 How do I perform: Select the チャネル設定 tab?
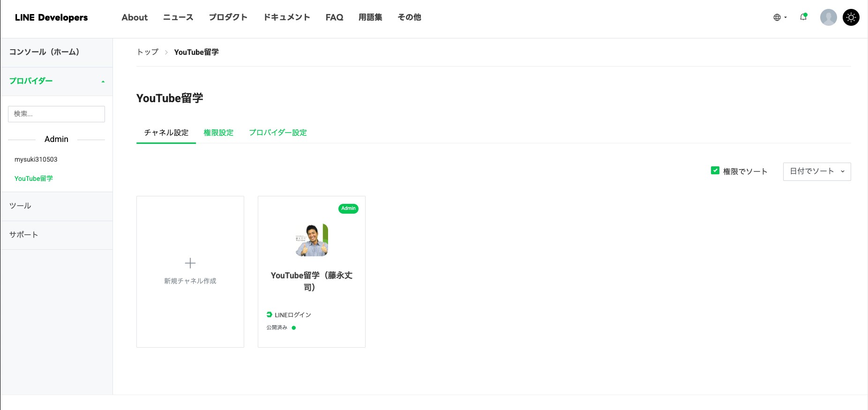tap(166, 133)
